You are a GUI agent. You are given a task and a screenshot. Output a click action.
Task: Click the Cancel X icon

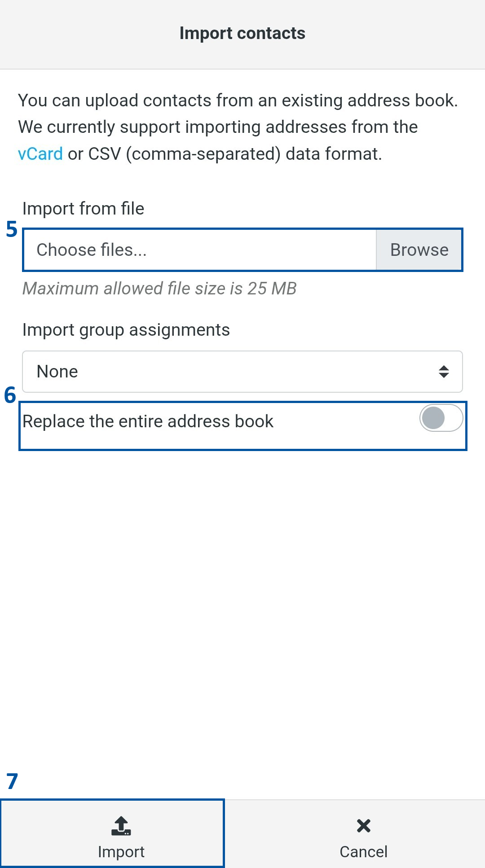point(364,826)
